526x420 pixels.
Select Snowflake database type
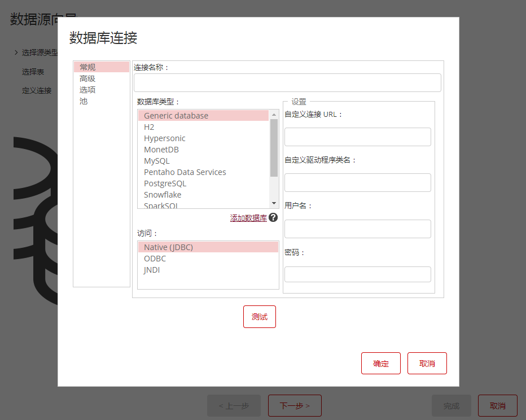(163, 195)
